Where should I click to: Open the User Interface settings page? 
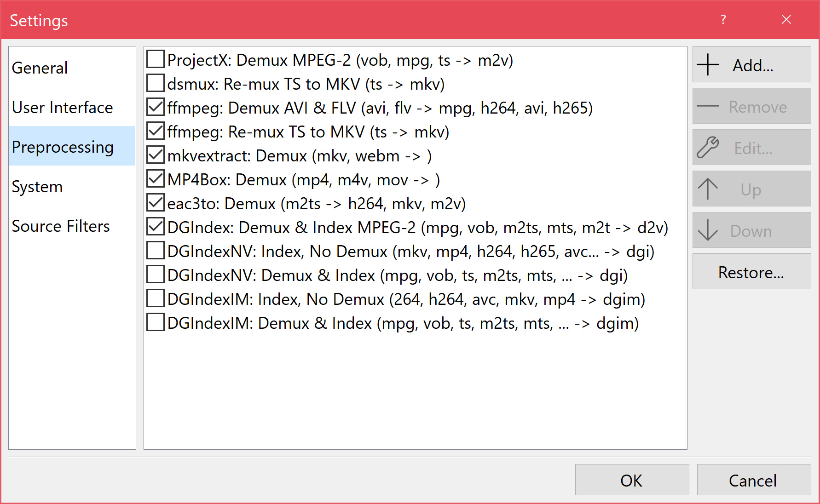click(x=72, y=107)
